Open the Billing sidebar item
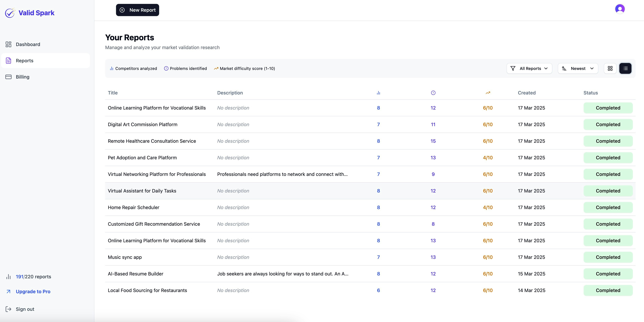 click(22, 77)
